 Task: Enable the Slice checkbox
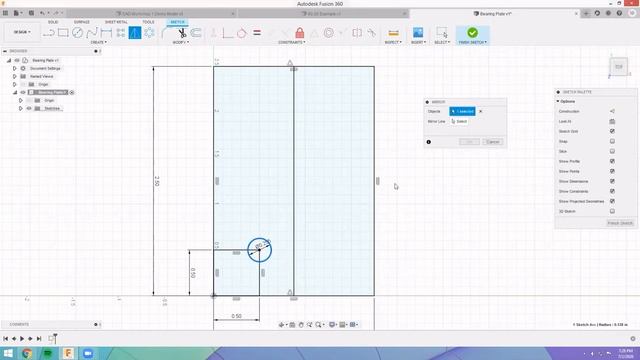click(612, 151)
